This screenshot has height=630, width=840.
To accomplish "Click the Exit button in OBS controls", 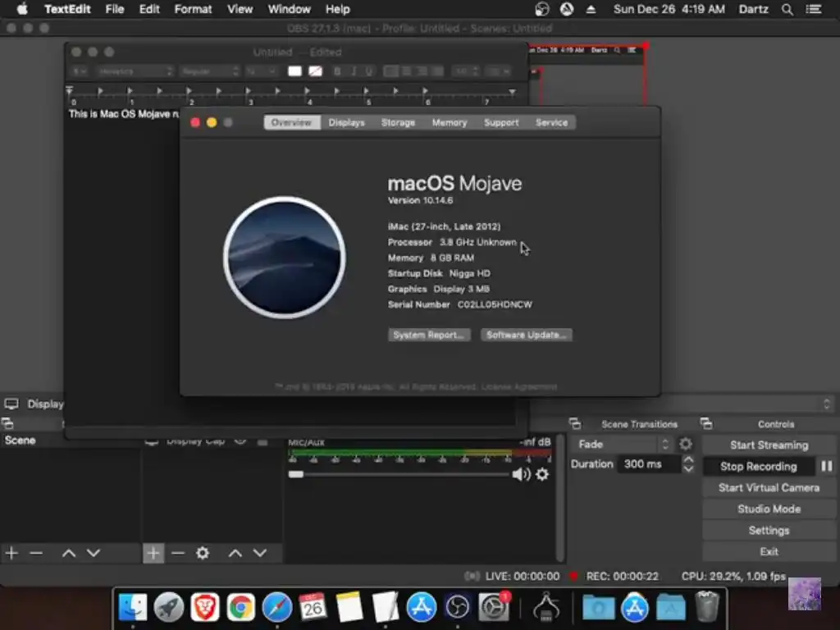I will point(769,551).
